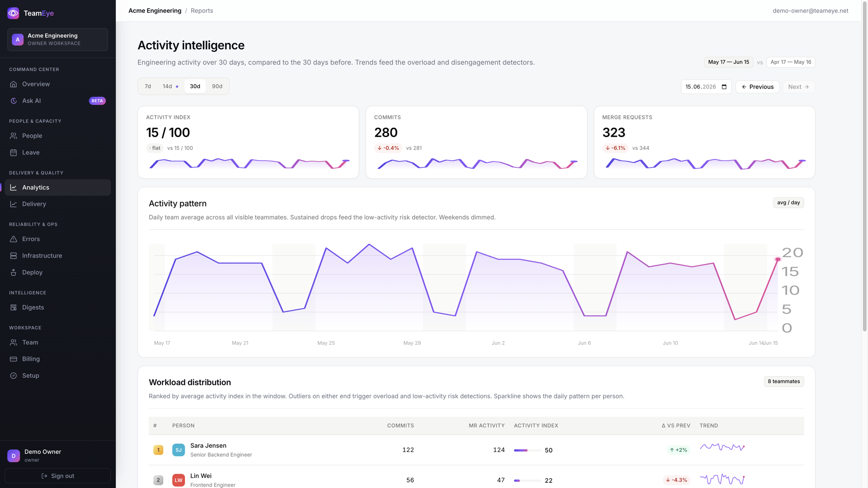
Task: Click the TeamEye eye logo
Action: (x=13, y=13)
